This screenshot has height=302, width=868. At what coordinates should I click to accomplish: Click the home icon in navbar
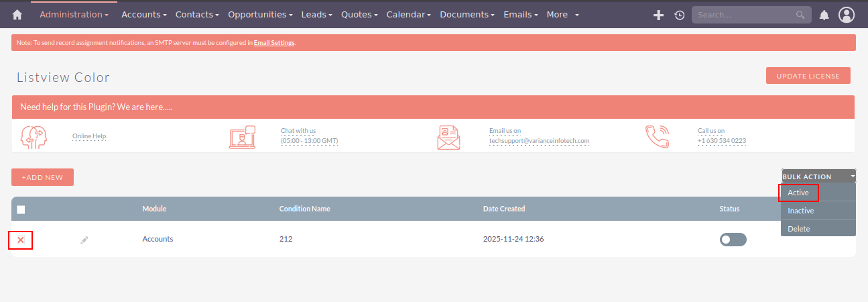(x=17, y=15)
